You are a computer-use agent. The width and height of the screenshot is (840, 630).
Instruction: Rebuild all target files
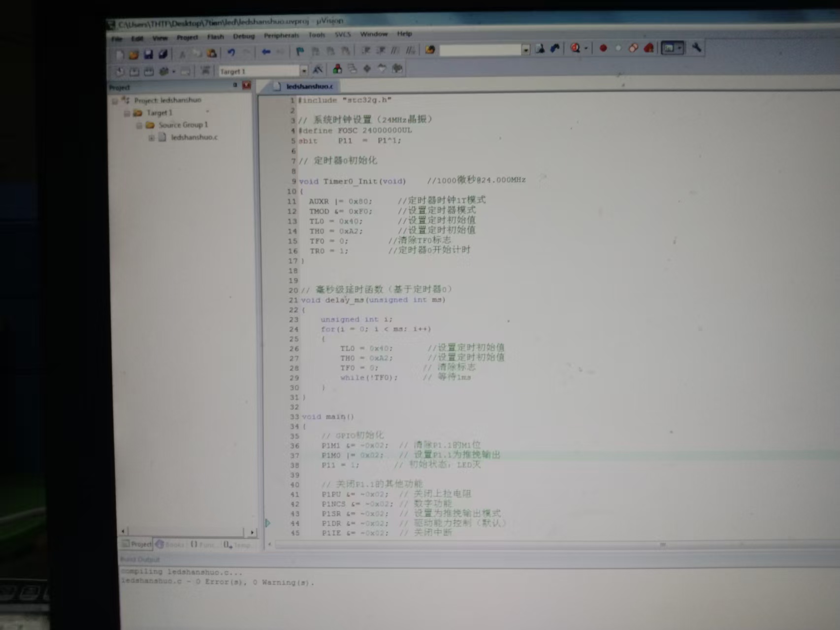[x=149, y=72]
